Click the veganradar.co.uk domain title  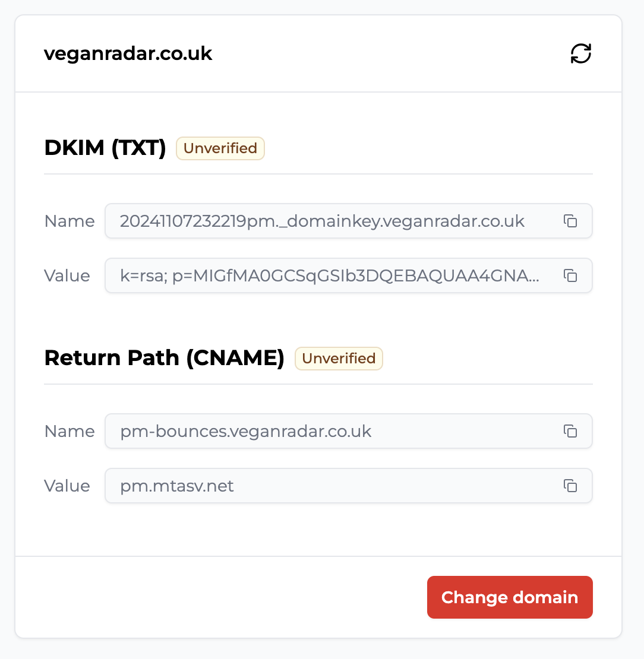pyautogui.click(x=128, y=54)
